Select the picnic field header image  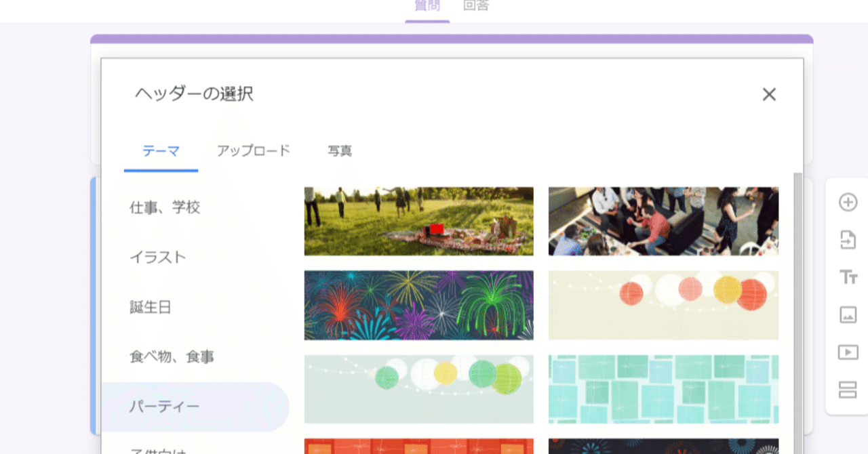point(418,222)
